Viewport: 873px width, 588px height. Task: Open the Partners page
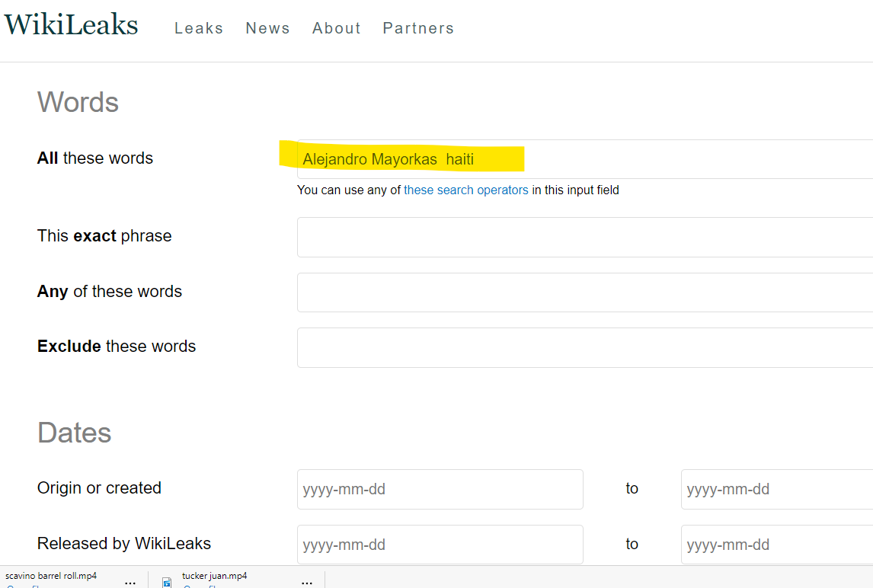[418, 28]
